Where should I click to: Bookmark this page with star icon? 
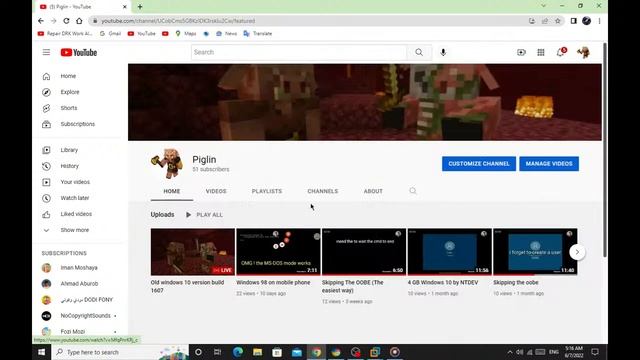558,21
